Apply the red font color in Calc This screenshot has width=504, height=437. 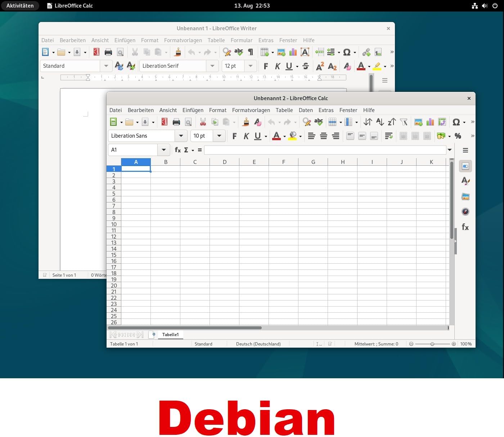pos(276,136)
